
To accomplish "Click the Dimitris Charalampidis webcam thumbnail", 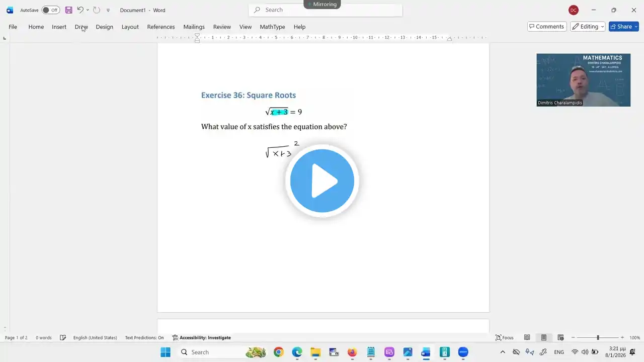I will click(584, 80).
